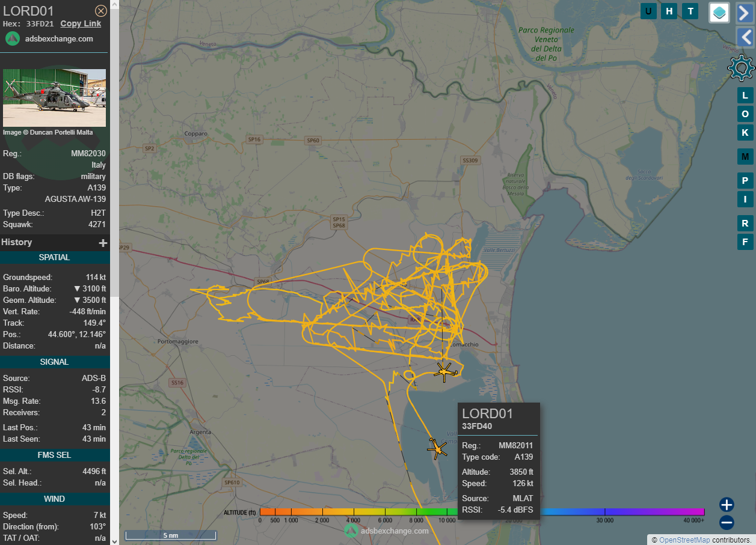Click the Vert. Rate value -448 ft/min
Image resolution: width=756 pixels, height=545 pixels.
click(x=87, y=312)
